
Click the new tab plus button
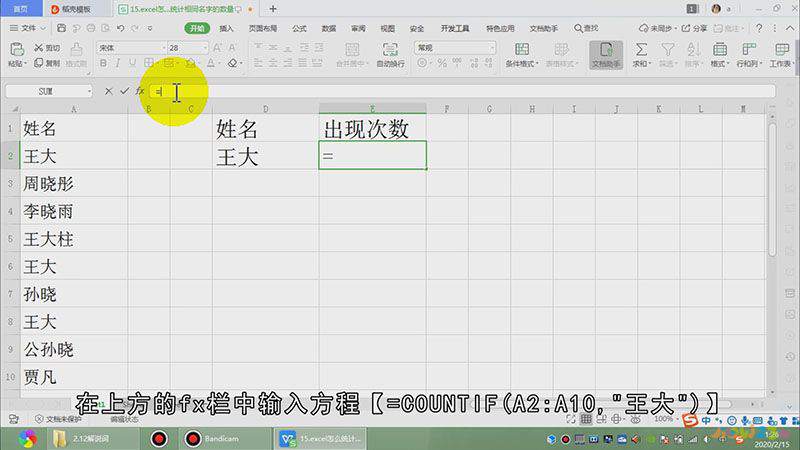273,9
